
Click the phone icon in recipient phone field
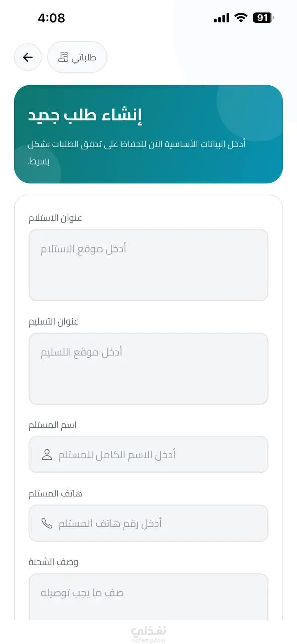point(47,524)
